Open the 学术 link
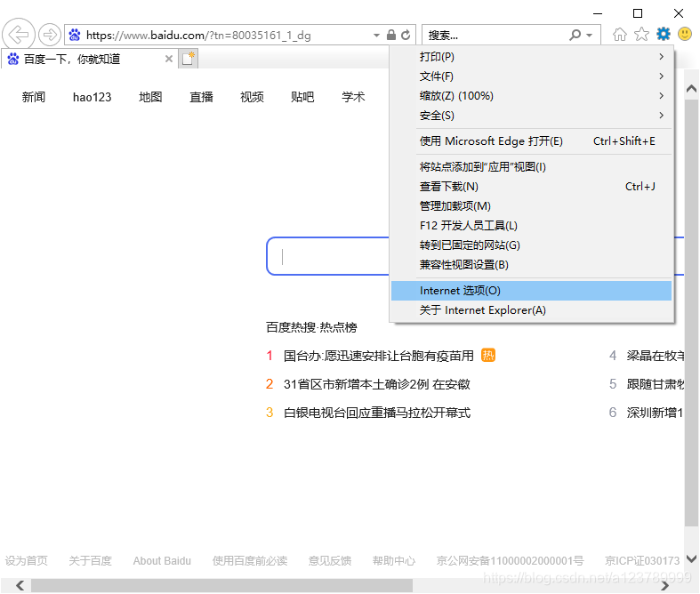This screenshot has width=700, height=594. 353,97
